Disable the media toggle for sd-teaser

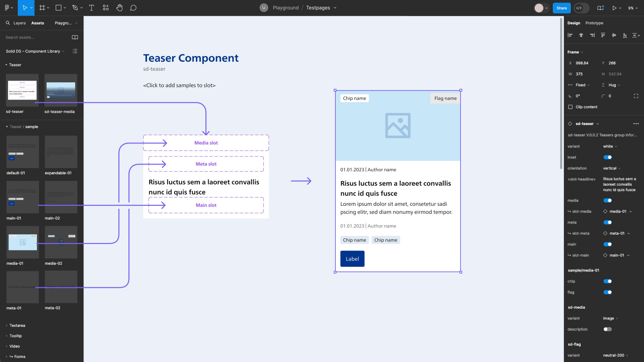pyautogui.click(x=608, y=200)
